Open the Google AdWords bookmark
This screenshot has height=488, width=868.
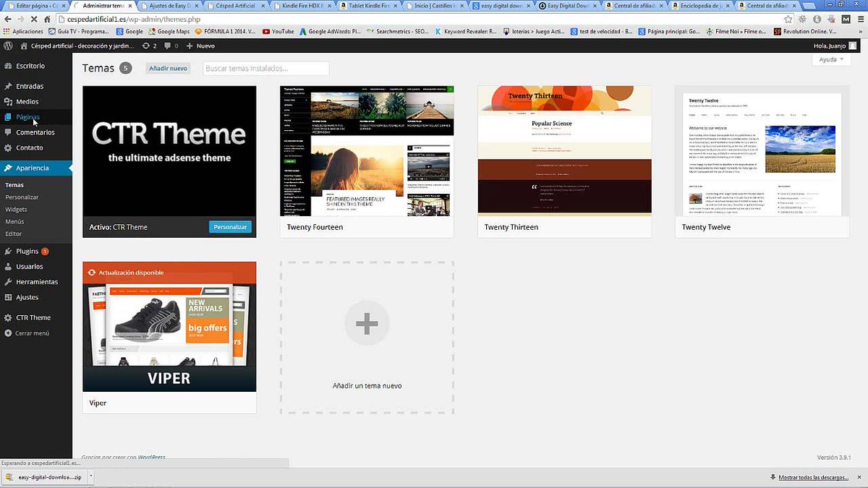click(330, 32)
